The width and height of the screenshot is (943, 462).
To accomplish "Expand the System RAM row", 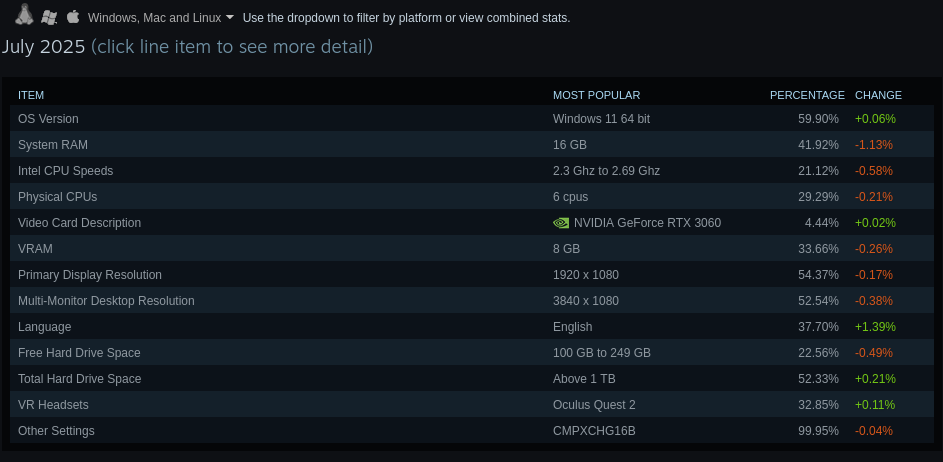I will pos(53,145).
